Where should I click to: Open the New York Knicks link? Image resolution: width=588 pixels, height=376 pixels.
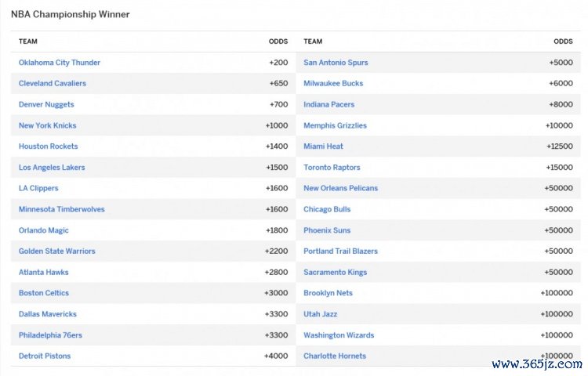48,125
